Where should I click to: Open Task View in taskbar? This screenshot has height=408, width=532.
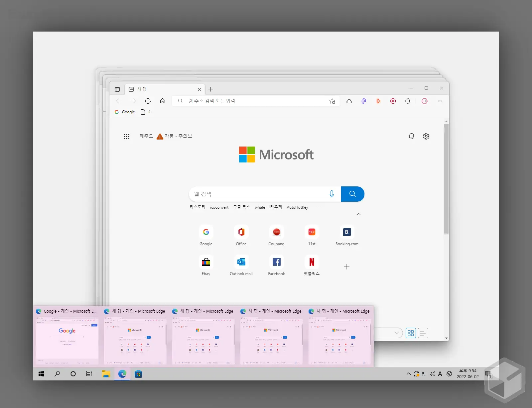tap(89, 374)
